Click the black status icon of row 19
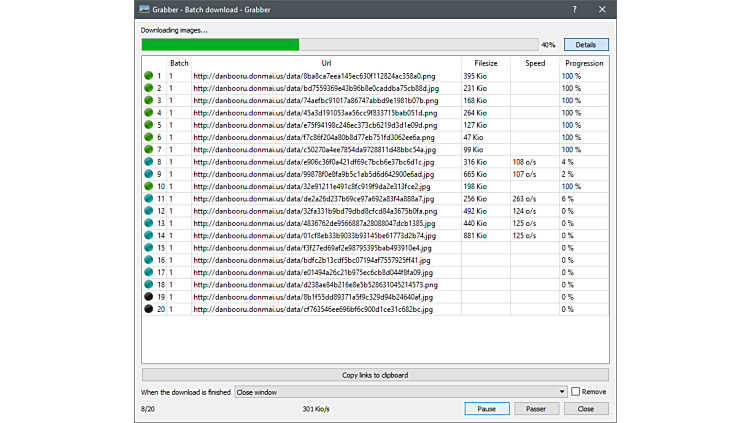This screenshot has height=423, width=752. (x=148, y=297)
